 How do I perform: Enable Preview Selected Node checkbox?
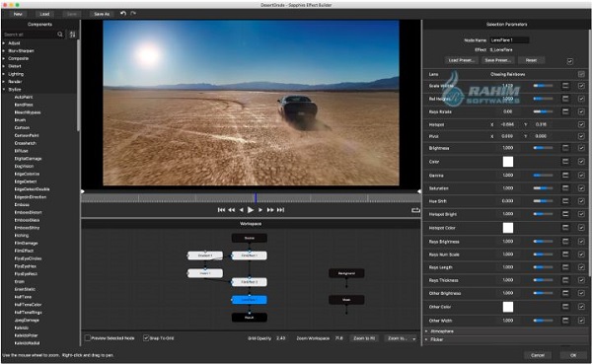[x=88, y=338]
